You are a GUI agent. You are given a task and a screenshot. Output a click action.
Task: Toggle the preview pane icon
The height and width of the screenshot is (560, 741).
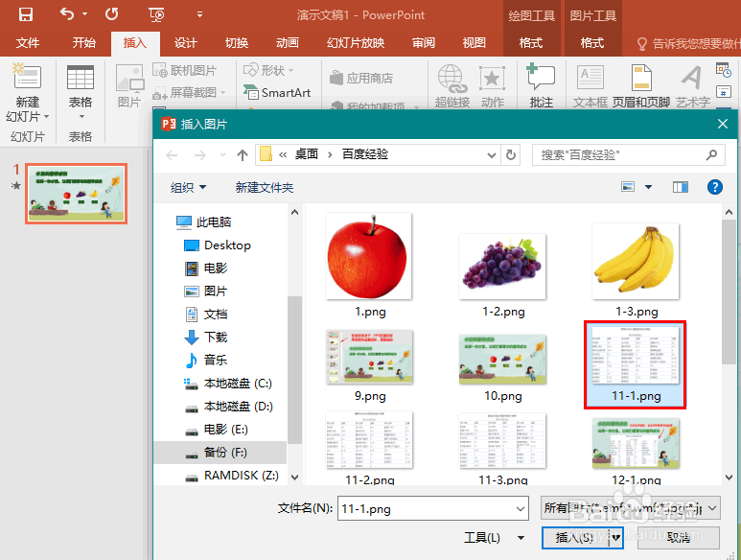[x=681, y=187]
